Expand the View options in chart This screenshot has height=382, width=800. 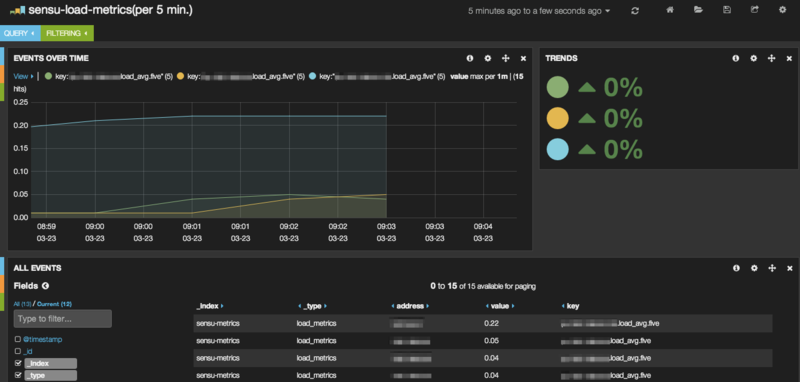(23, 77)
